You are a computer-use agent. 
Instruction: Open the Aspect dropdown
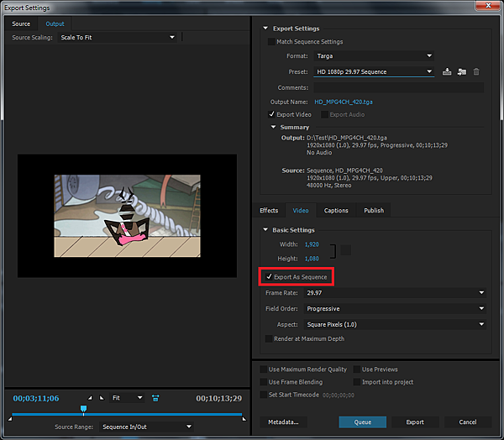[395, 325]
